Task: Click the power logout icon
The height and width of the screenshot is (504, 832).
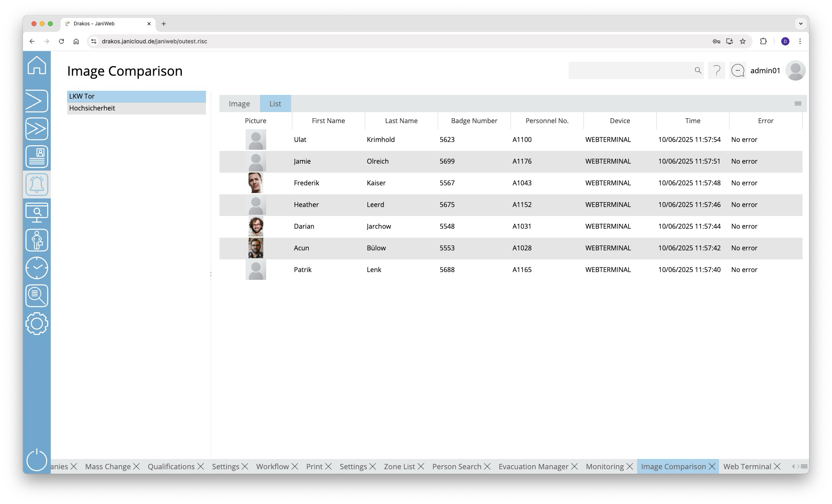Action: [x=37, y=460]
